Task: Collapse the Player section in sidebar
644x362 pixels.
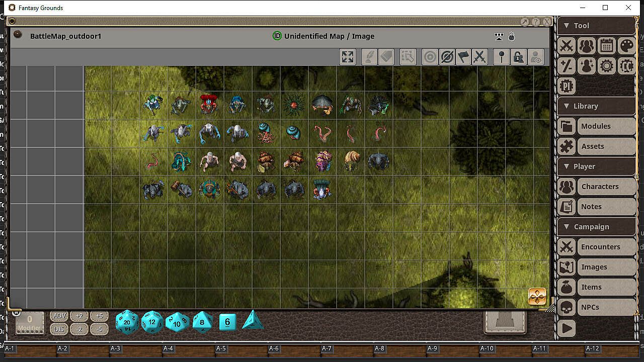Action: tap(596, 166)
